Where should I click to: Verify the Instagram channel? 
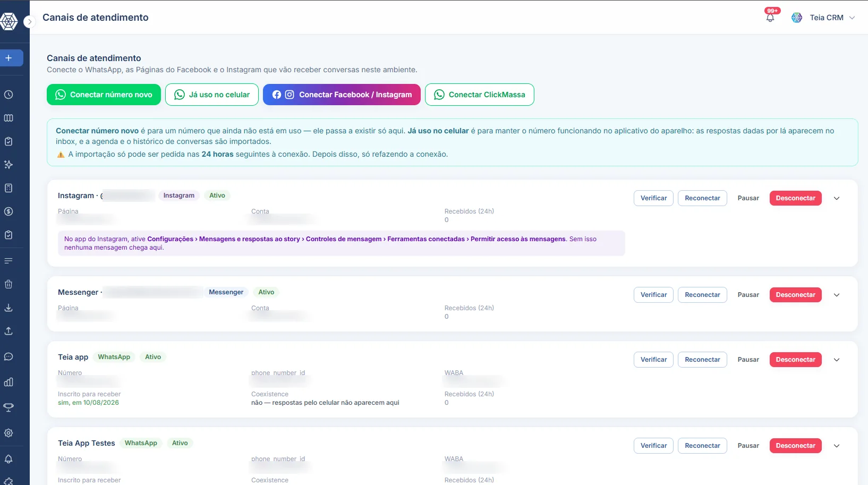click(653, 198)
